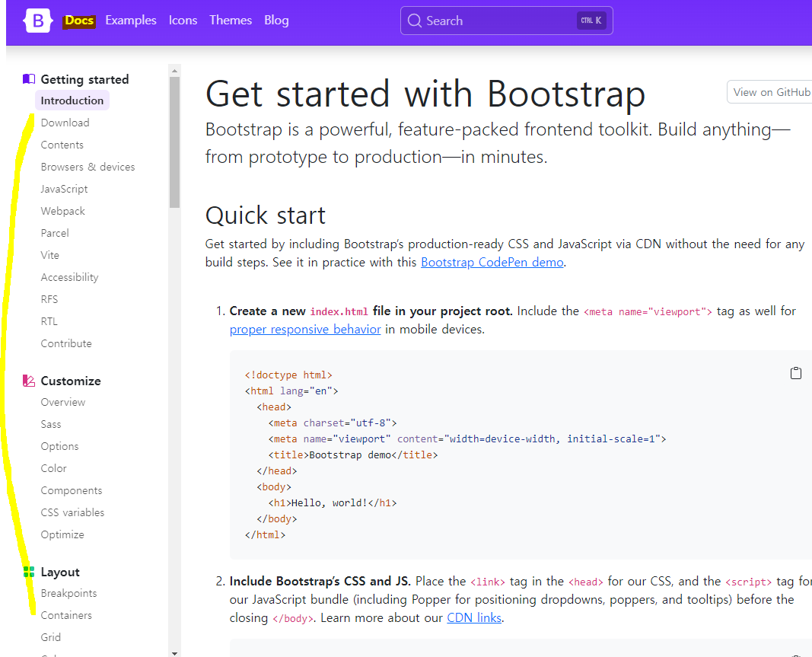This screenshot has width=812, height=657.
Task: Open the Contents sidebar link
Action: [62, 145]
